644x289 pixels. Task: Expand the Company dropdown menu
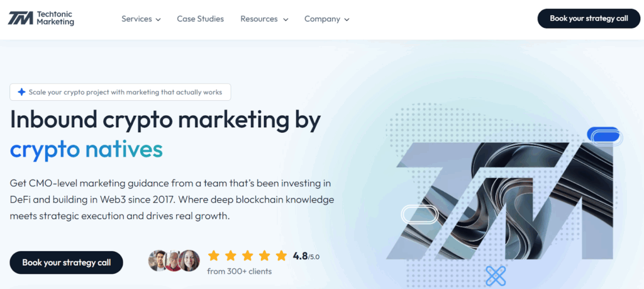click(326, 19)
